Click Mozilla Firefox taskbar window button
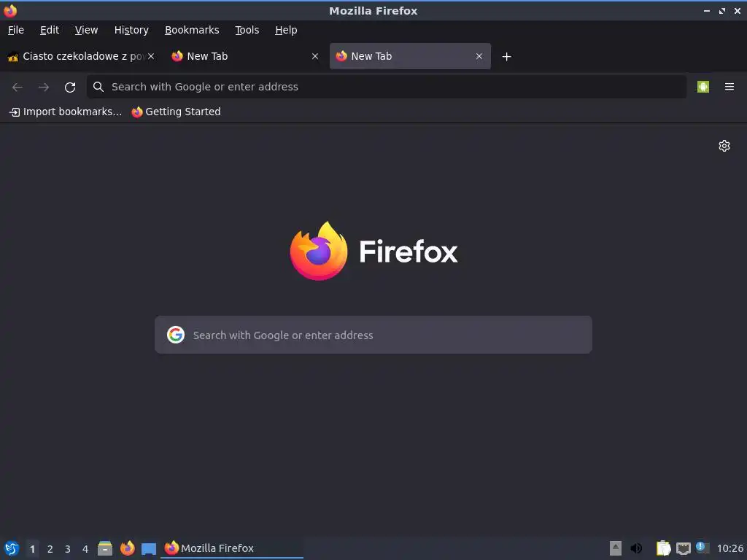The width and height of the screenshot is (747, 560). 232,548
